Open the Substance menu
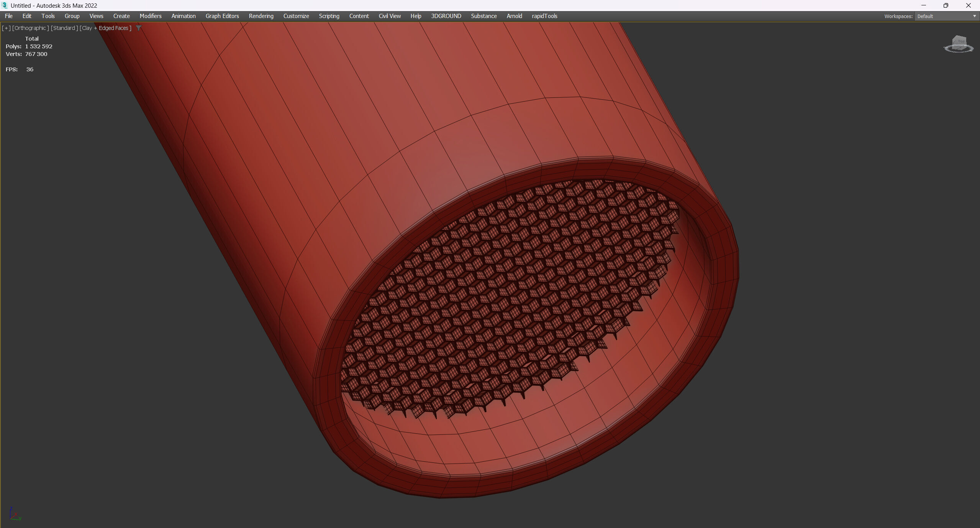Screen dimensions: 980x528 pos(484,16)
